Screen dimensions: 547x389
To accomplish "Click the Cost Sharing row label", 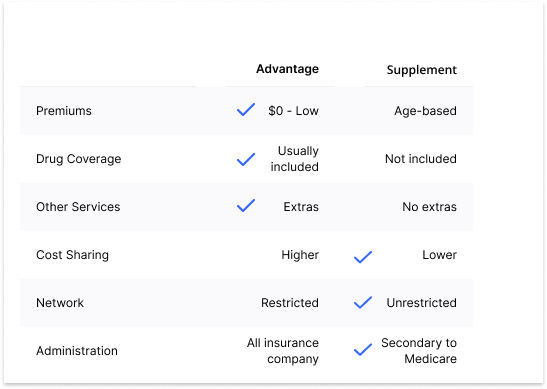I will pos(73,255).
